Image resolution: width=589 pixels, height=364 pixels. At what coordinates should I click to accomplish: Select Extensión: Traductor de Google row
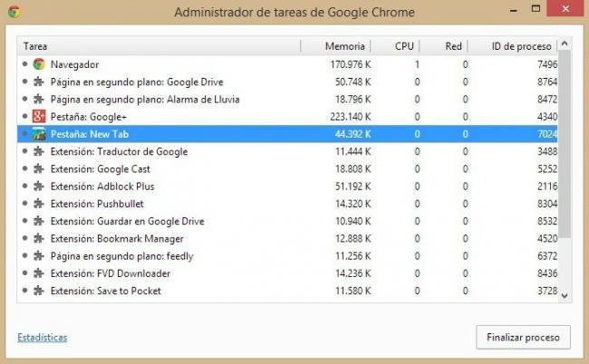[x=287, y=151]
